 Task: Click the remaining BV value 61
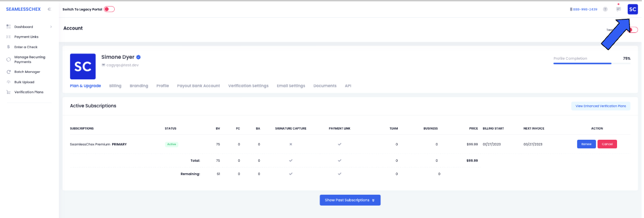(218, 174)
